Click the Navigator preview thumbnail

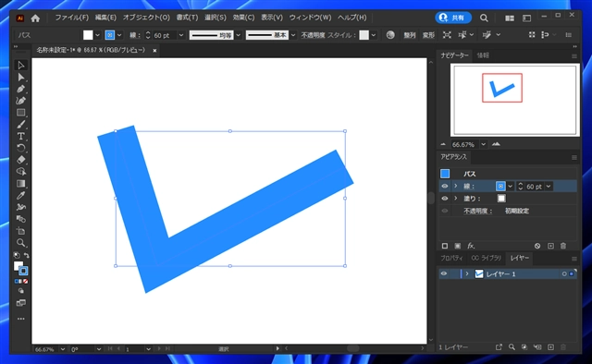point(515,100)
